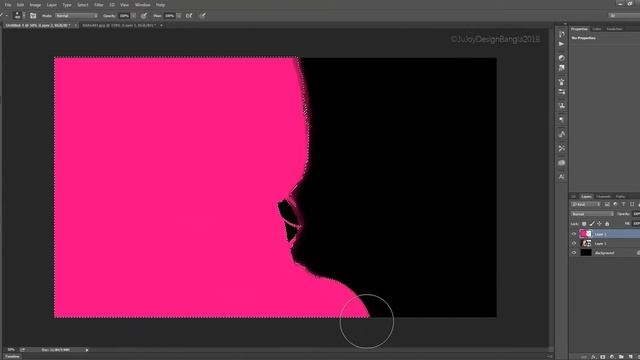Open the History panel icon in dock
Viewport: 640px width, 360px height.
[562, 34]
